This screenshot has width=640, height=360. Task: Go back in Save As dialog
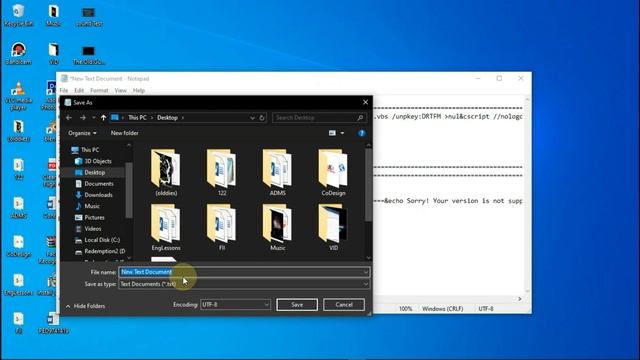coord(69,118)
